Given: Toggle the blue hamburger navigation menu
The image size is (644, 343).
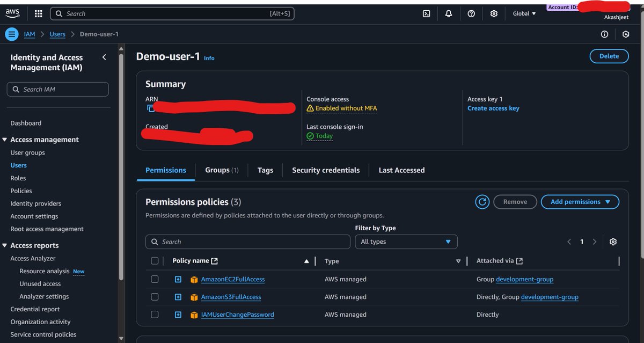Looking at the screenshot, I should (11, 34).
